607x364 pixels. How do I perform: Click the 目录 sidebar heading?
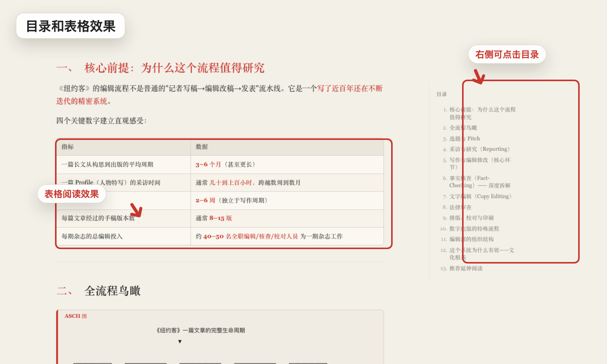point(442,94)
